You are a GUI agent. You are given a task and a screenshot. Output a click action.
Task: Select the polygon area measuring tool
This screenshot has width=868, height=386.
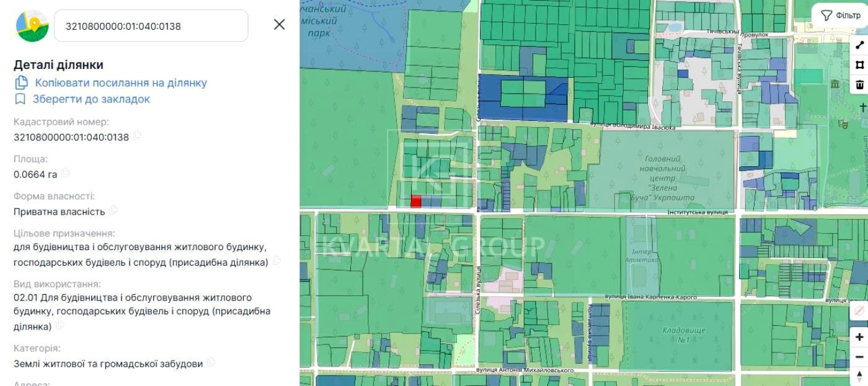[859, 65]
